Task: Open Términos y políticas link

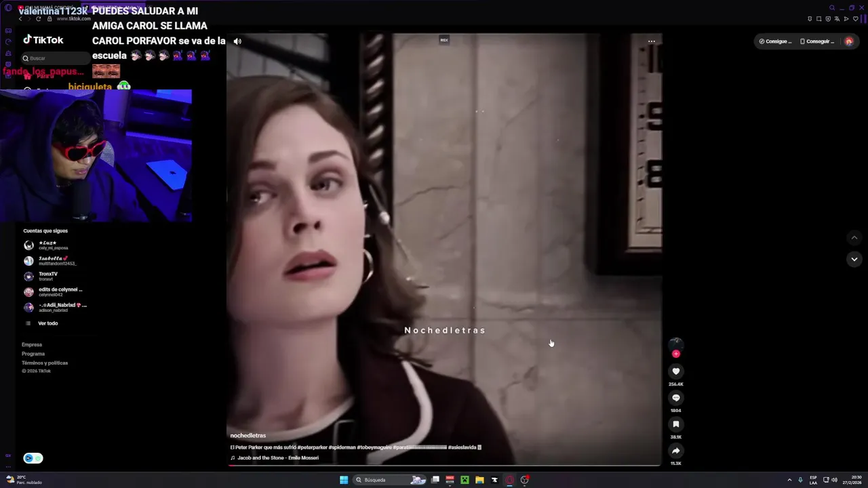Action: [45, 363]
